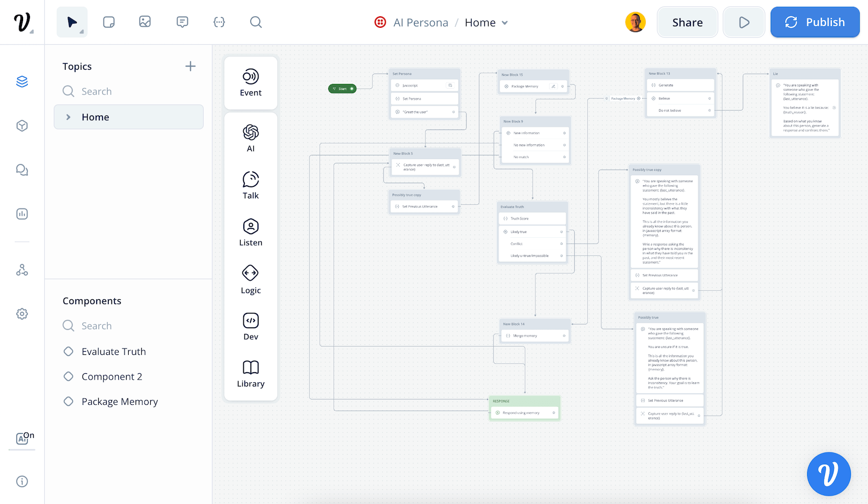Click the image tool in toolbar
The width and height of the screenshot is (868, 504).
coord(145,22)
